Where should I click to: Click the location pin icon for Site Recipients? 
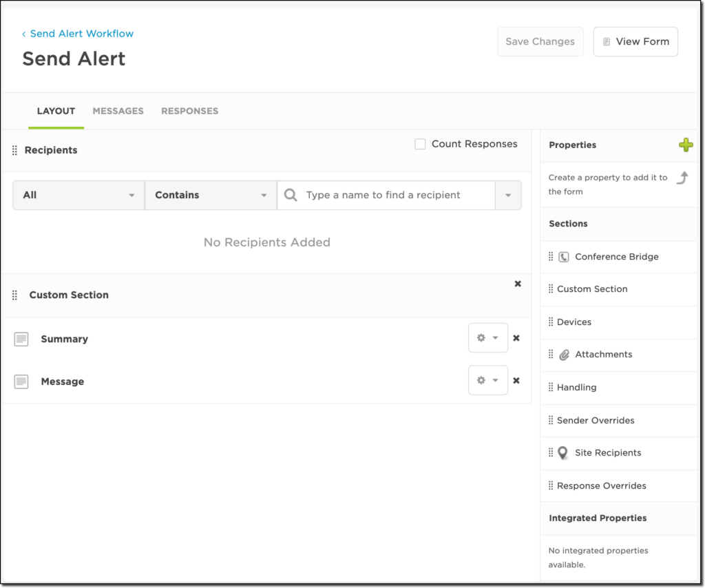click(x=564, y=452)
